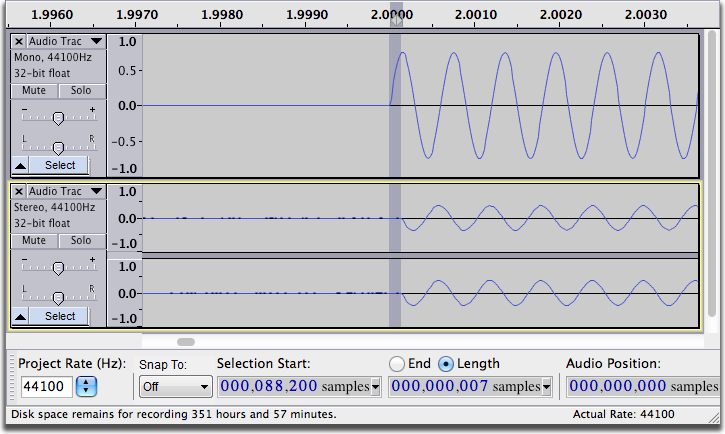Solo the Stereo audio track
This screenshot has height=434, width=725.
pos(81,240)
